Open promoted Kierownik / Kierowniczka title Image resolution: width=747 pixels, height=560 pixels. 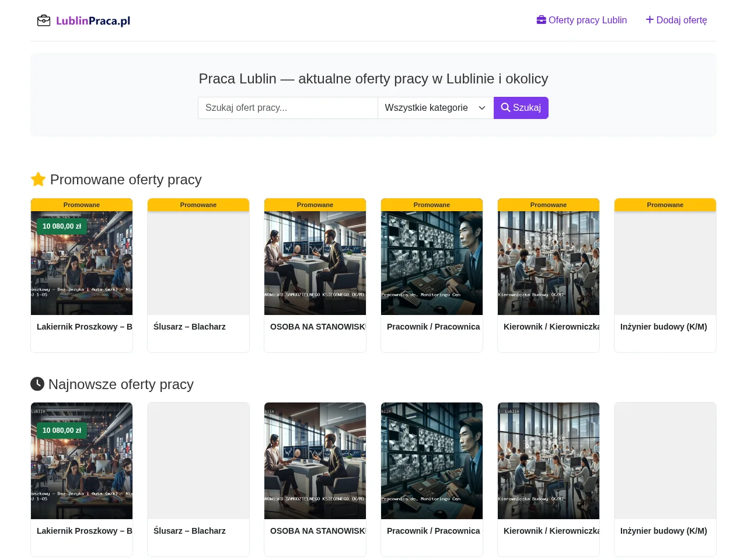[x=551, y=327]
